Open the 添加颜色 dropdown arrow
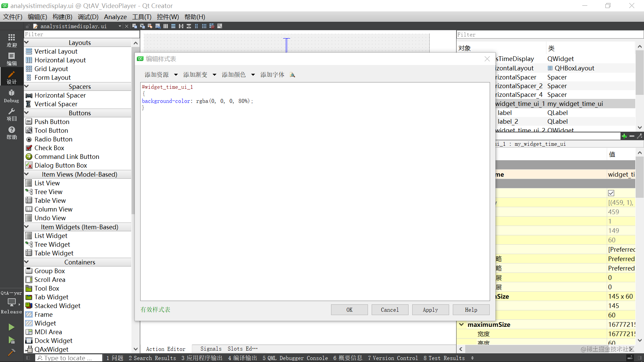 tap(253, 75)
